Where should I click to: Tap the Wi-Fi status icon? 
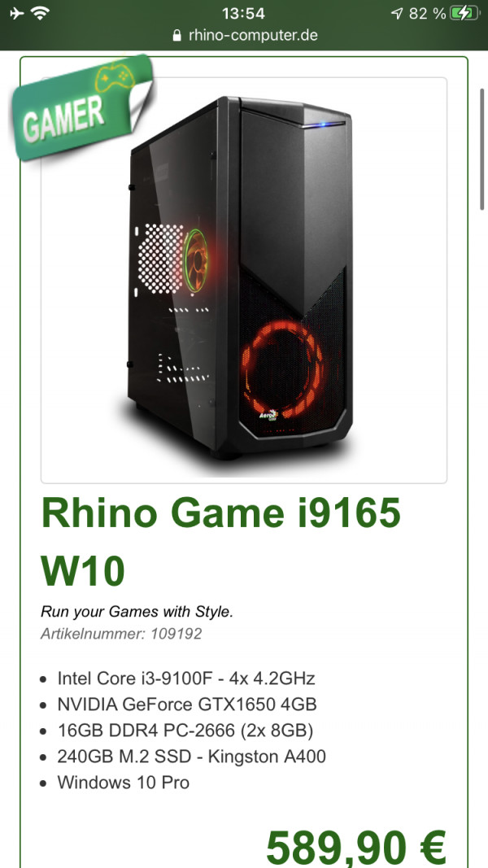[40, 13]
